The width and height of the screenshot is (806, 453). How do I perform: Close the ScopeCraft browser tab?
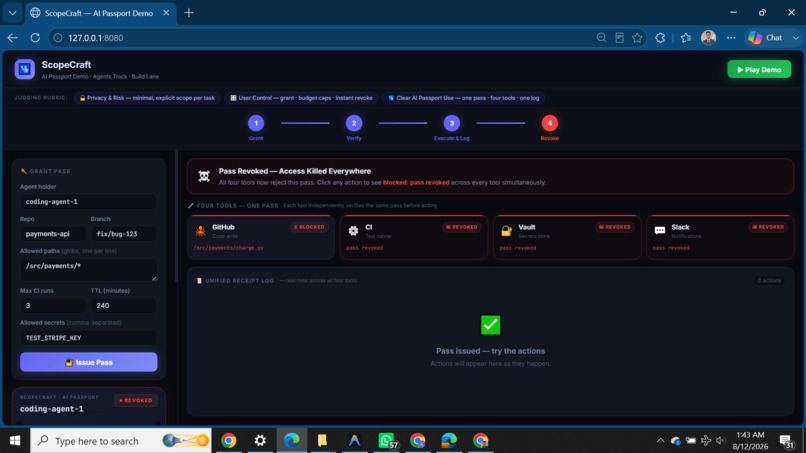pos(166,13)
